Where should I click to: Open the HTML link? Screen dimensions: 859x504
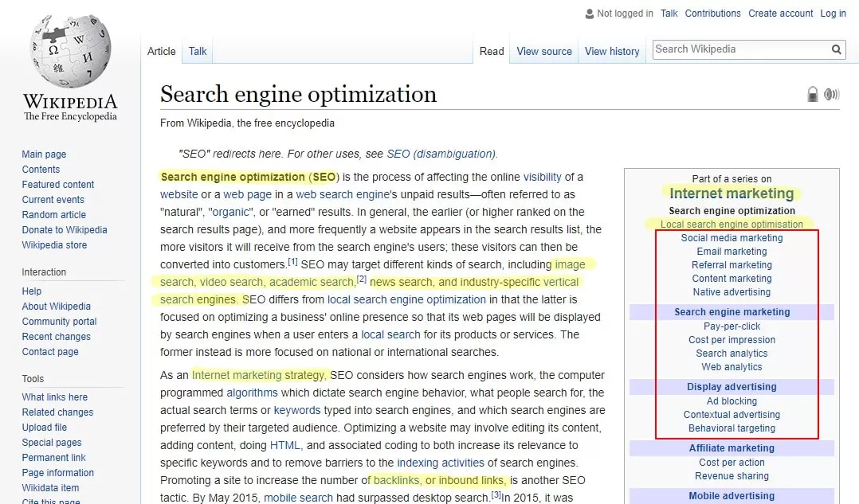tap(285, 445)
